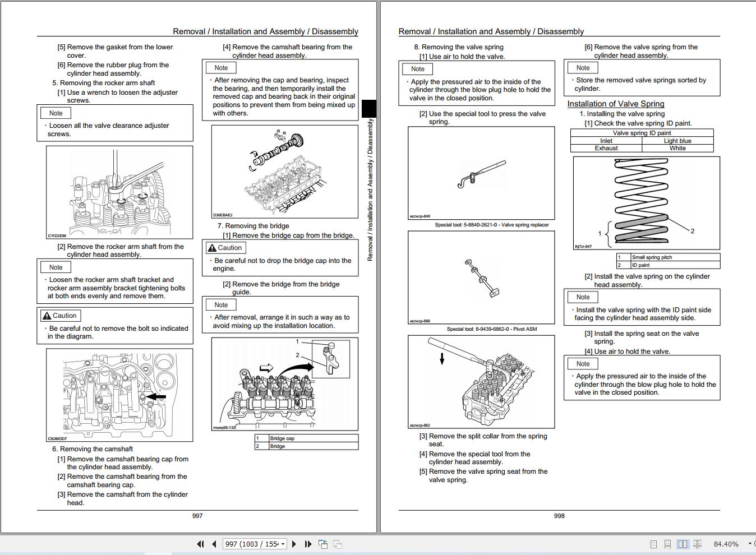This screenshot has height=555, width=756.
Task: Click '6. Removing the camshaft' step text
Action: 93,449
